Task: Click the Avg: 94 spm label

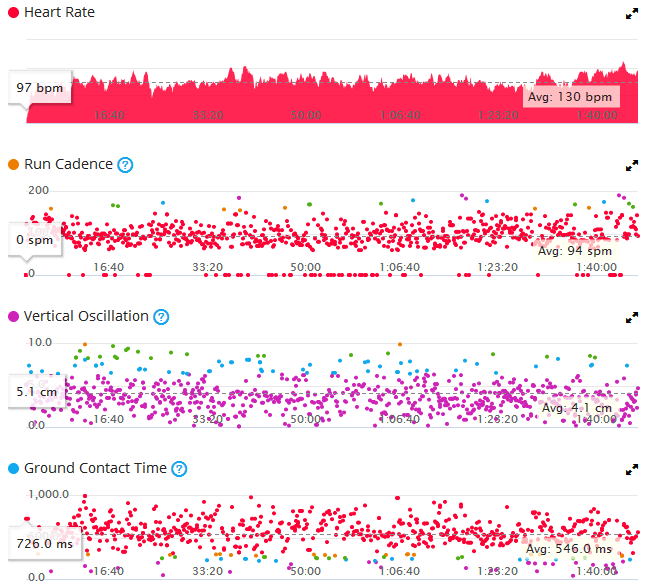Action: [x=574, y=251]
